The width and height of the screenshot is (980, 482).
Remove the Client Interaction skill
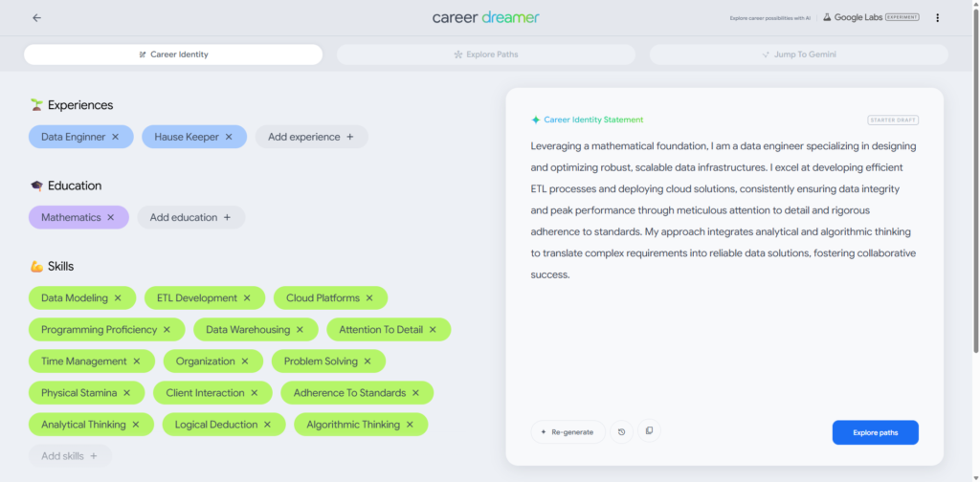click(255, 393)
